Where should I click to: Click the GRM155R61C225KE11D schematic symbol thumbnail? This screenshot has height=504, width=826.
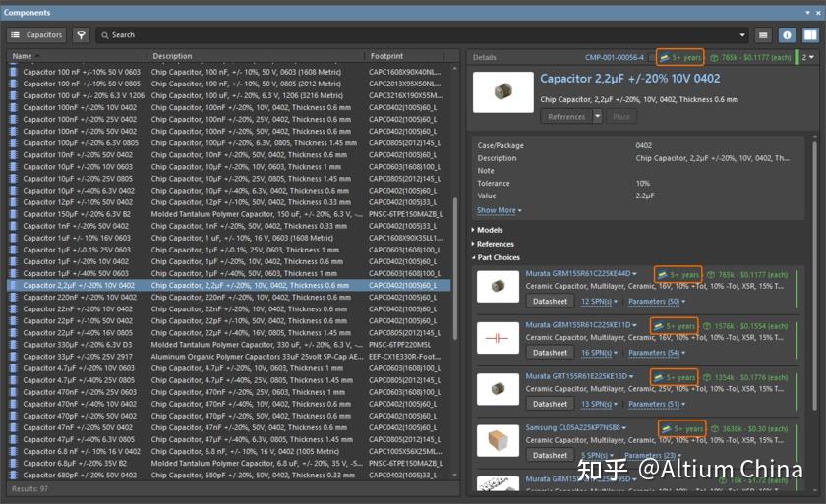[498, 338]
